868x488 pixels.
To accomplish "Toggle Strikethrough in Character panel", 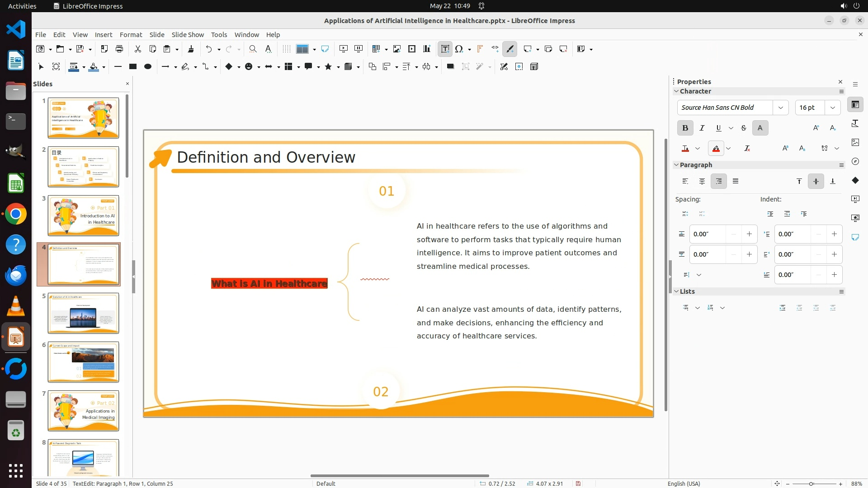I will 743,128.
